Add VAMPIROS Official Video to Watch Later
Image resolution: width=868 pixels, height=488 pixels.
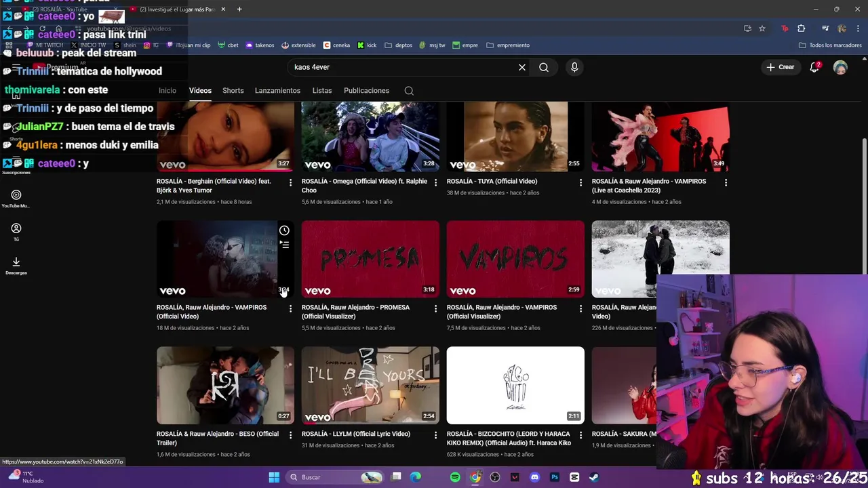[284, 230]
